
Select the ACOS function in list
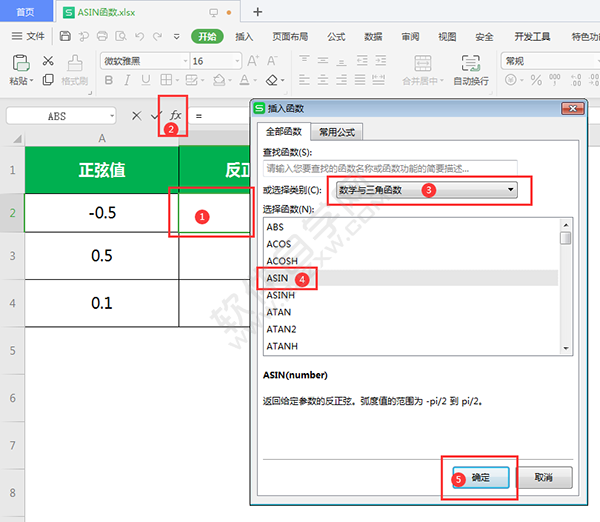point(411,244)
